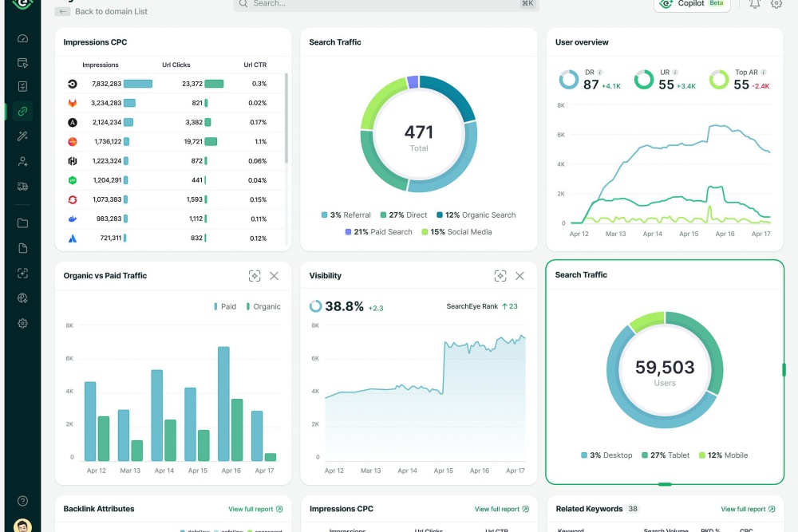Click the right edge handle of Search Traffic card
This screenshot has height=532, width=798.
pyautogui.click(x=784, y=370)
